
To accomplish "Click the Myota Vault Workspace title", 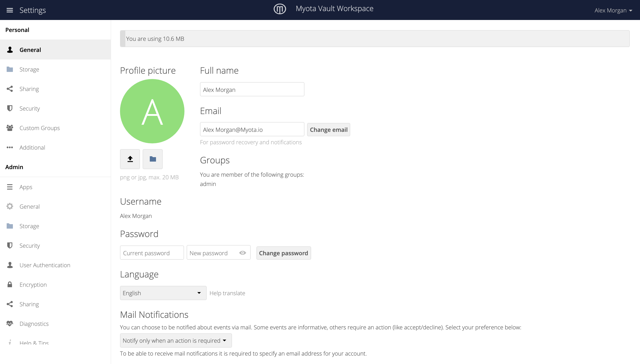I will tap(334, 8).
